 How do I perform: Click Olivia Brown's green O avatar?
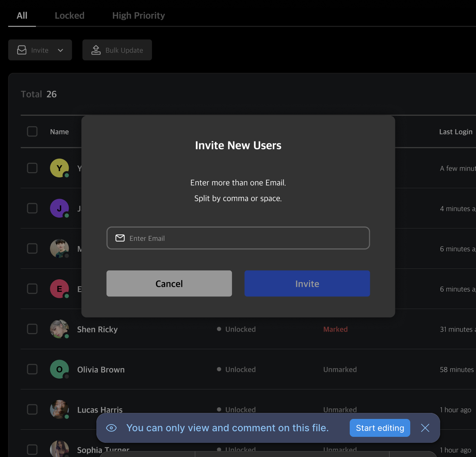point(59,369)
